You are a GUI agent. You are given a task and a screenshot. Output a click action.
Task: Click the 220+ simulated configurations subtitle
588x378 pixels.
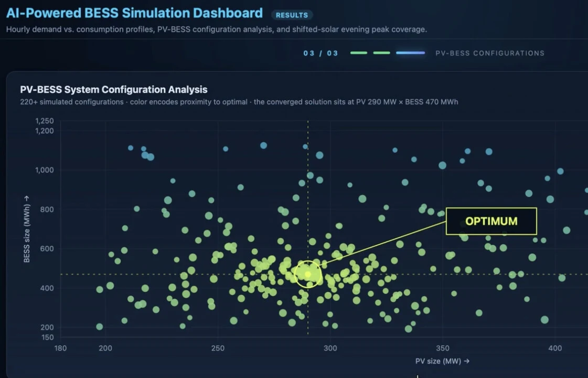pyautogui.click(x=239, y=102)
